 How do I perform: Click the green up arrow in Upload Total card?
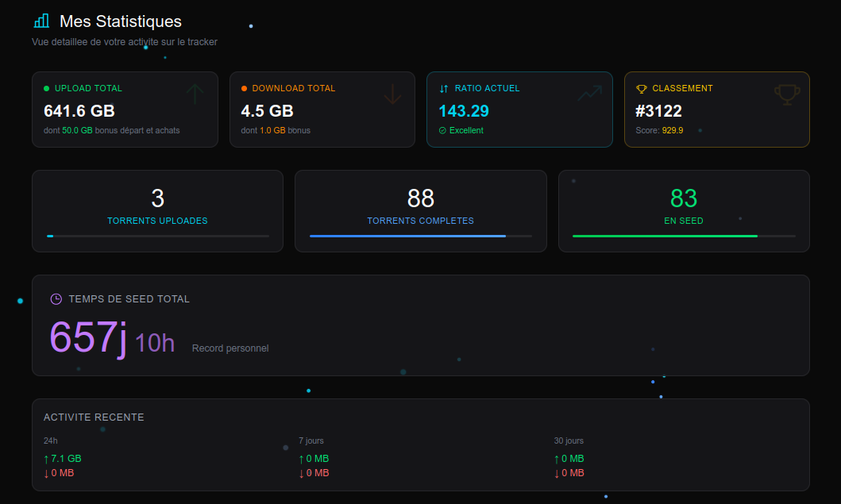tap(195, 94)
